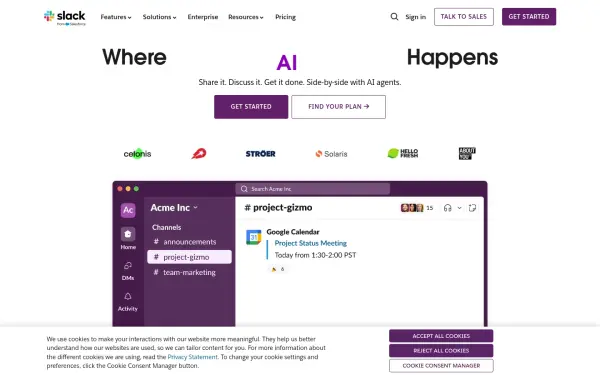Open the search magnifier icon in header
This screenshot has height=375, width=600.
394,17
